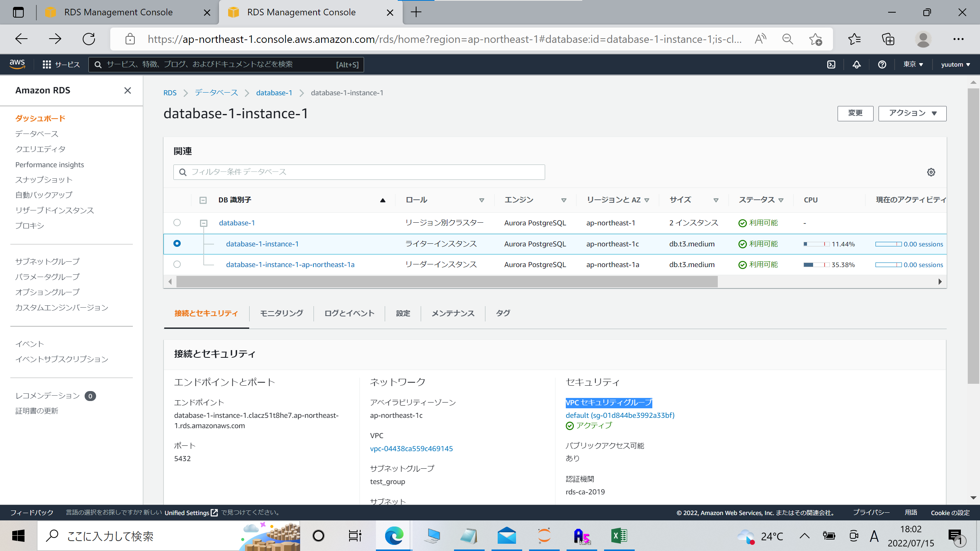Switch to the モニタリング tab
This screenshot has width=980, height=551.
(x=281, y=313)
